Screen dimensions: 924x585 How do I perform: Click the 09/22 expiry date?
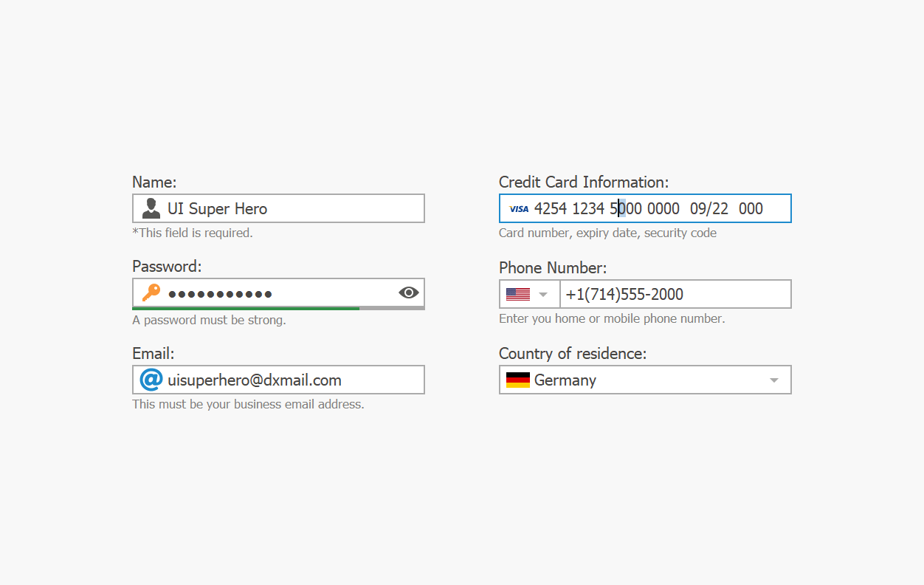[709, 208]
